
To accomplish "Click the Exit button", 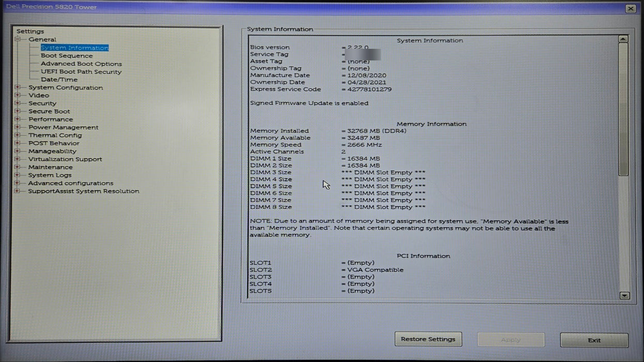I will pos(594,340).
